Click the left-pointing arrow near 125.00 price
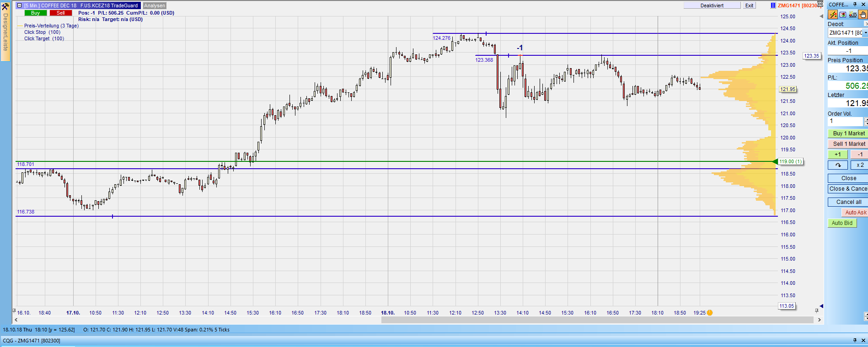 pyautogui.click(x=821, y=16)
